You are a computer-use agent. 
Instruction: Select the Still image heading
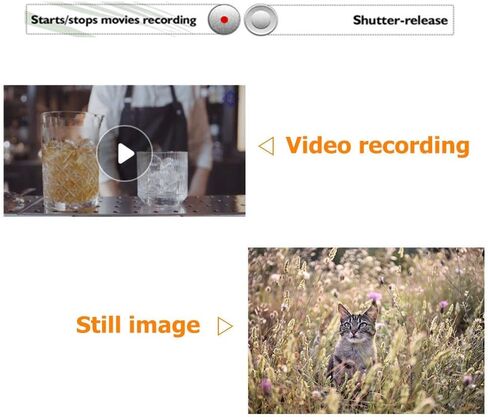click(138, 325)
